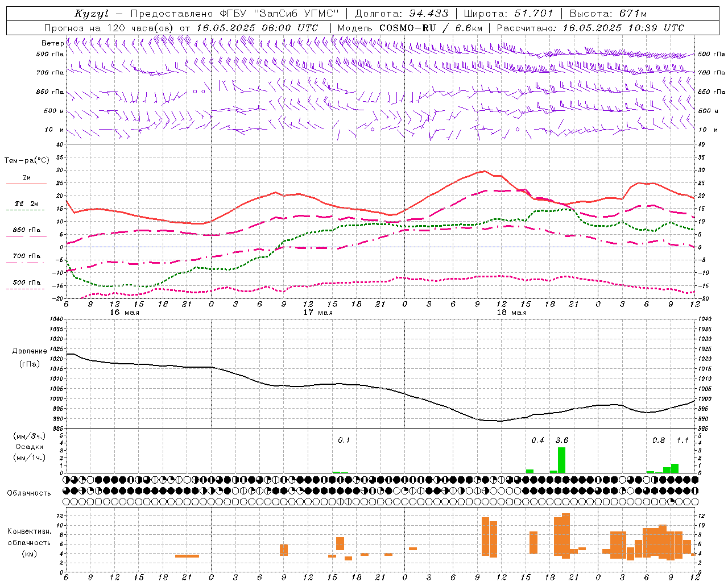728x582 pixels.
Task: Click the "(мм/3ч.)" precipitation unit label
Action: (29, 436)
